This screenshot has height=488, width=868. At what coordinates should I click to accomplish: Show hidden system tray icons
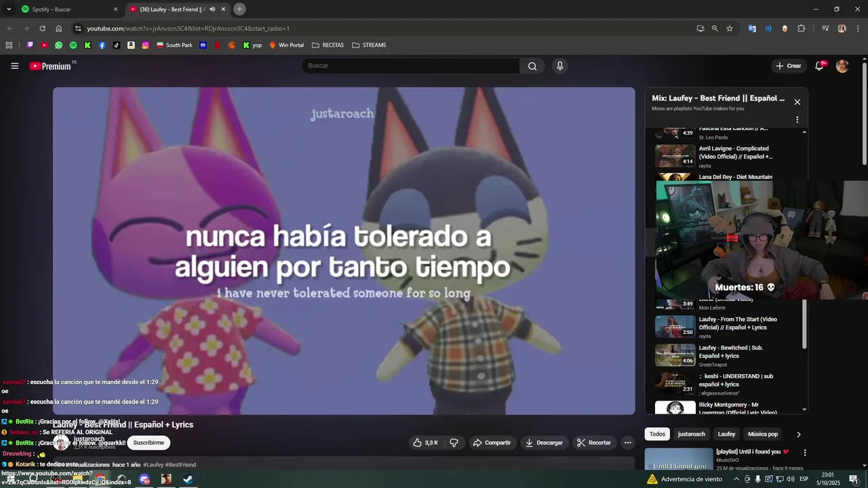(x=736, y=479)
